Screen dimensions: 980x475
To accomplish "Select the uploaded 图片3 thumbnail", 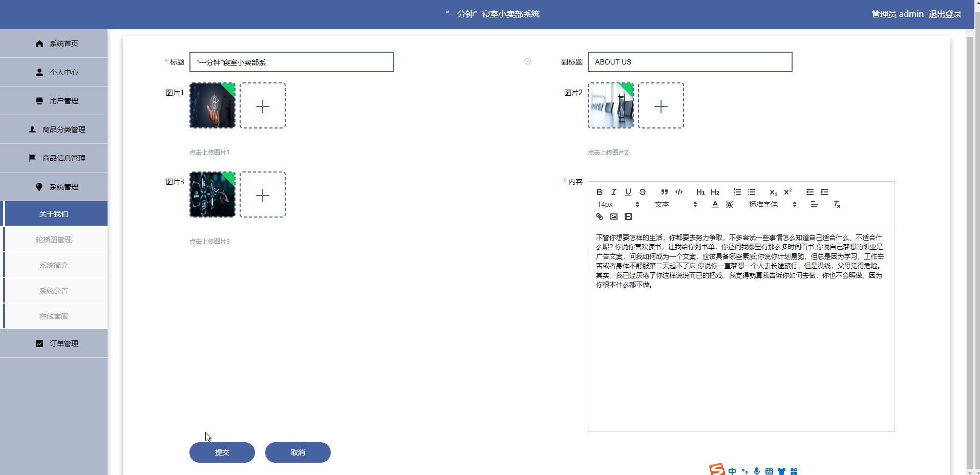I will pos(212,195).
